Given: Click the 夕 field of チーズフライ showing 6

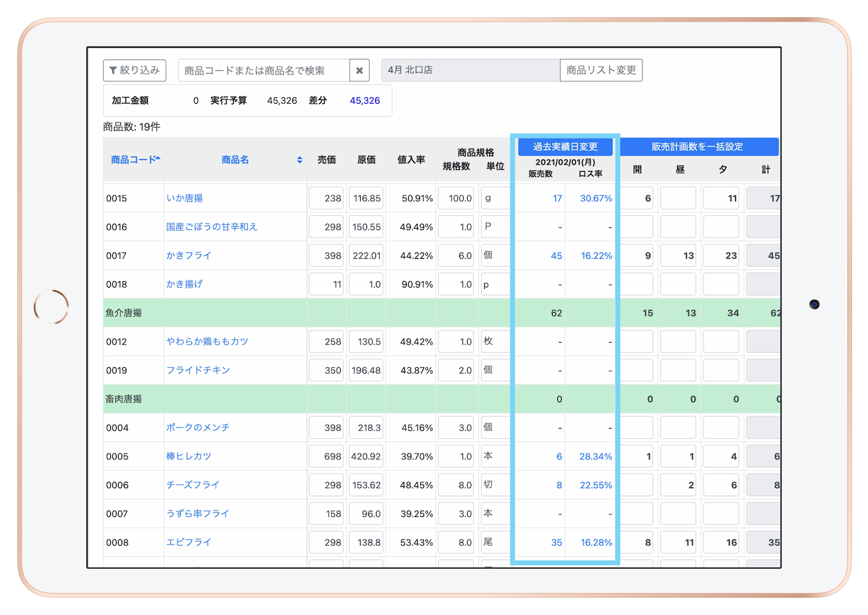Looking at the screenshot, I should [721, 485].
